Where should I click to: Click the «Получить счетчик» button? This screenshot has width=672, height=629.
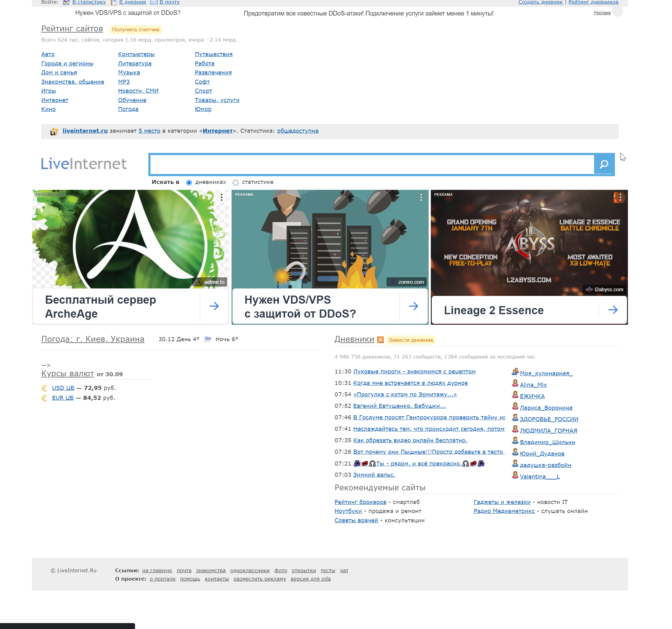click(x=136, y=29)
